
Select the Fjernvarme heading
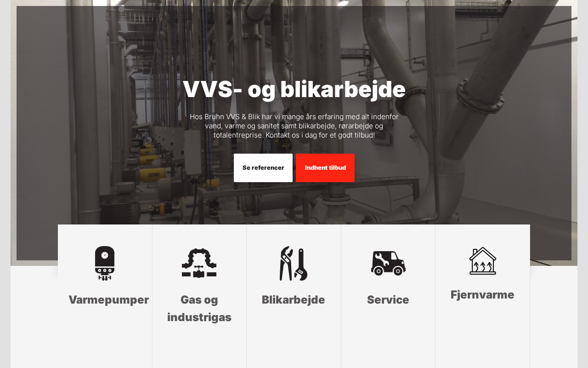coord(482,295)
